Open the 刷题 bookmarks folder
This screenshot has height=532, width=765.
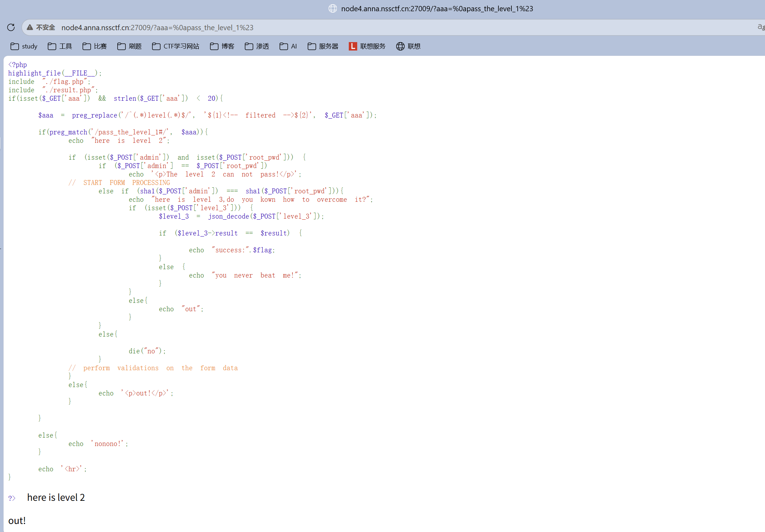point(129,46)
